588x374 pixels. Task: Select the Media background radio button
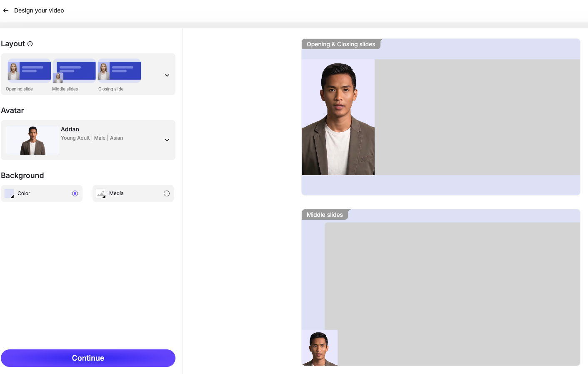click(167, 193)
